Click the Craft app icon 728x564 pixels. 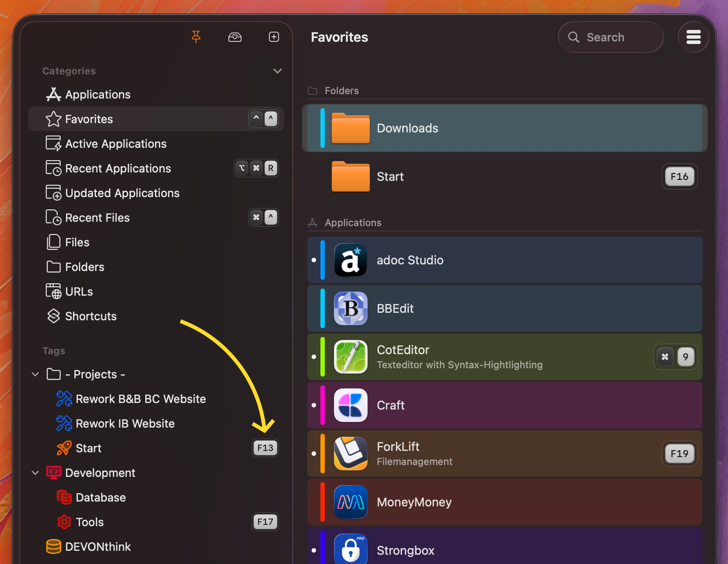tap(350, 405)
